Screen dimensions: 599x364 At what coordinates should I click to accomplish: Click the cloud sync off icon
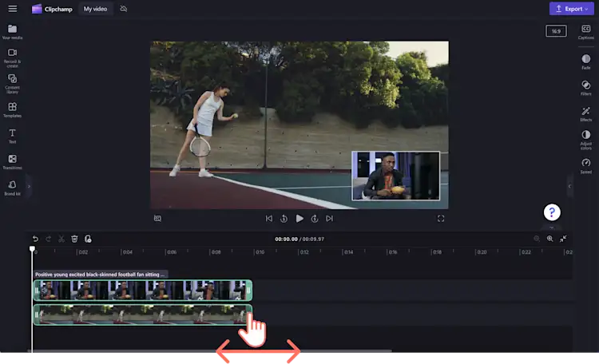[x=123, y=9]
